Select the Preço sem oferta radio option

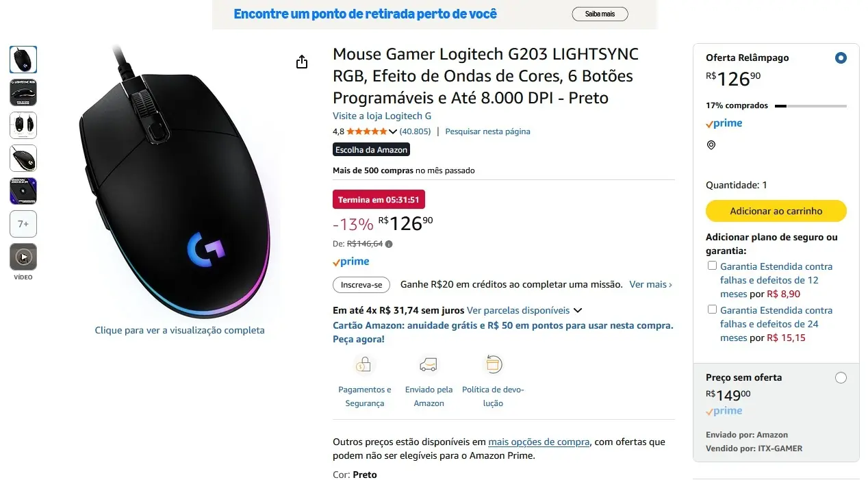tap(841, 378)
